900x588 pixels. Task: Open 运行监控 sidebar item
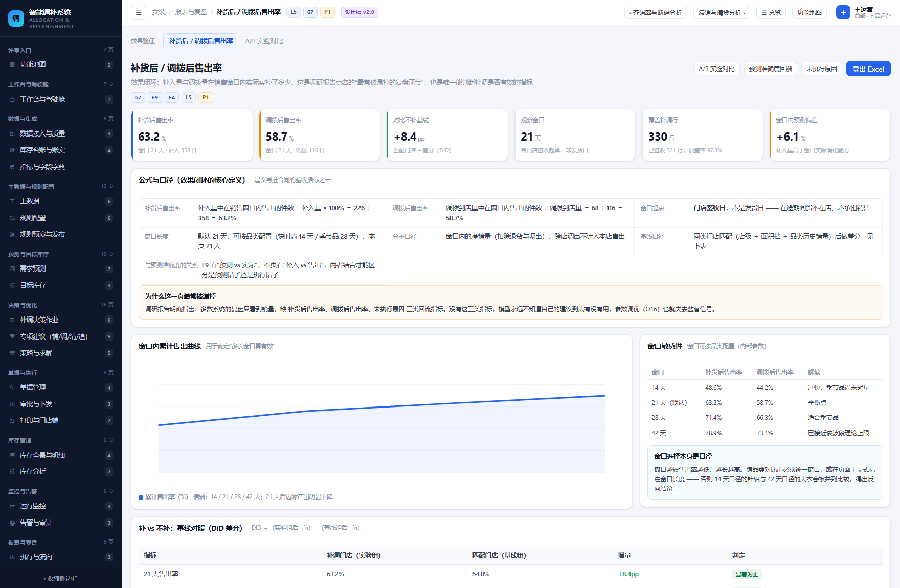61,506
